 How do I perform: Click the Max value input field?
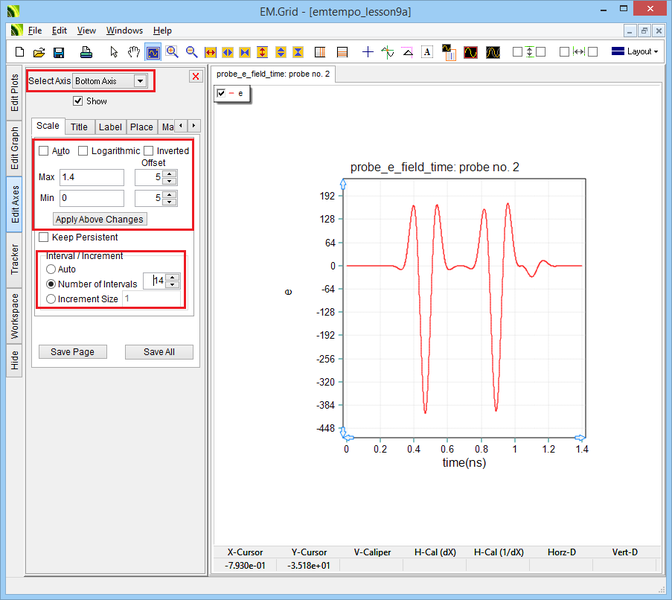click(91, 177)
